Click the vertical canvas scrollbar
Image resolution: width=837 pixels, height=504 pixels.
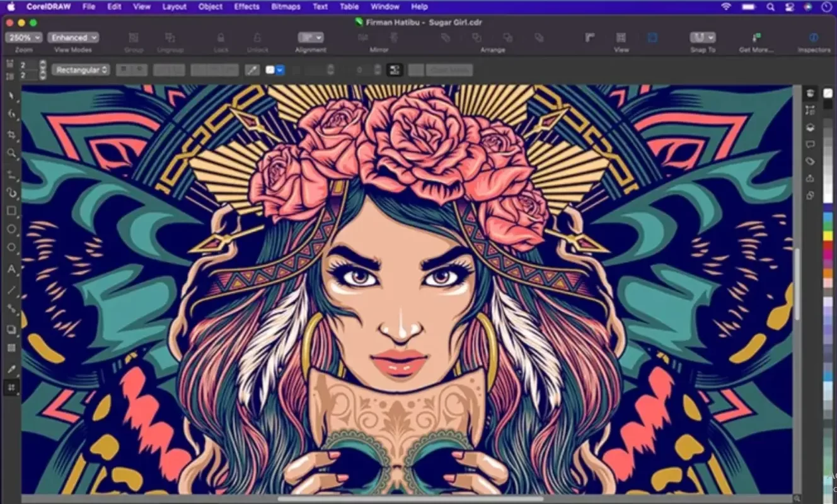click(798, 283)
